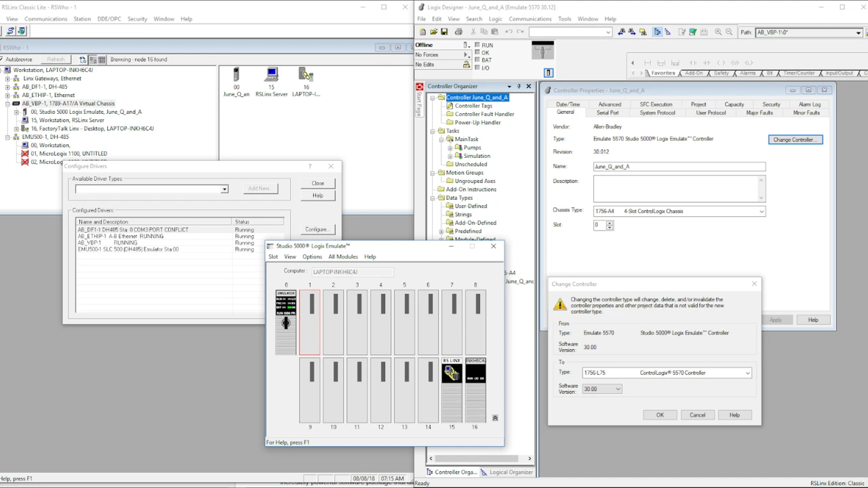Click the controller Name input field
Screen dimensions: 868x488
pyautogui.click(x=679, y=167)
